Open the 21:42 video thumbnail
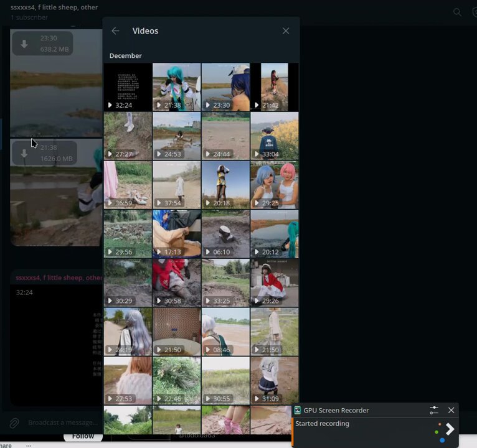The height and width of the screenshot is (448, 477). tap(275, 87)
